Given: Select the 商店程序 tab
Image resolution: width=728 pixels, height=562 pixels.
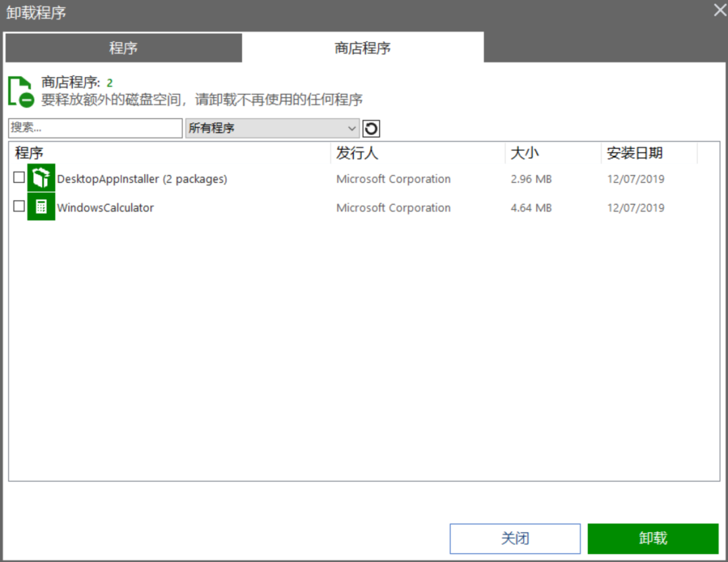Looking at the screenshot, I should tap(363, 47).
